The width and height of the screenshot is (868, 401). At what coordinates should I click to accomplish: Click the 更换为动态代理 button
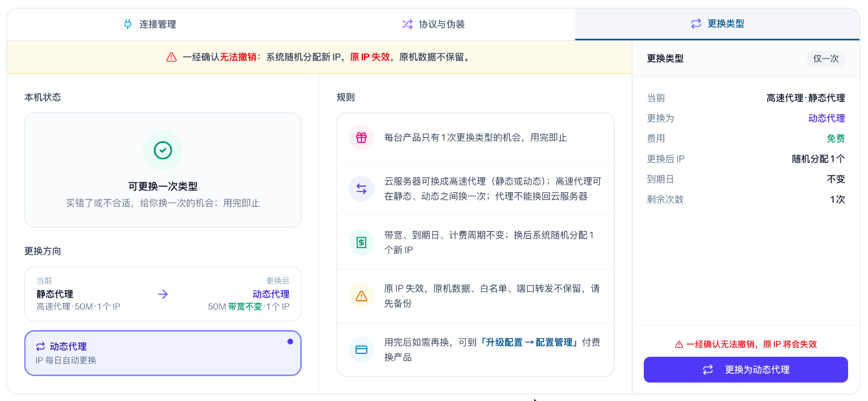coord(746,369)
